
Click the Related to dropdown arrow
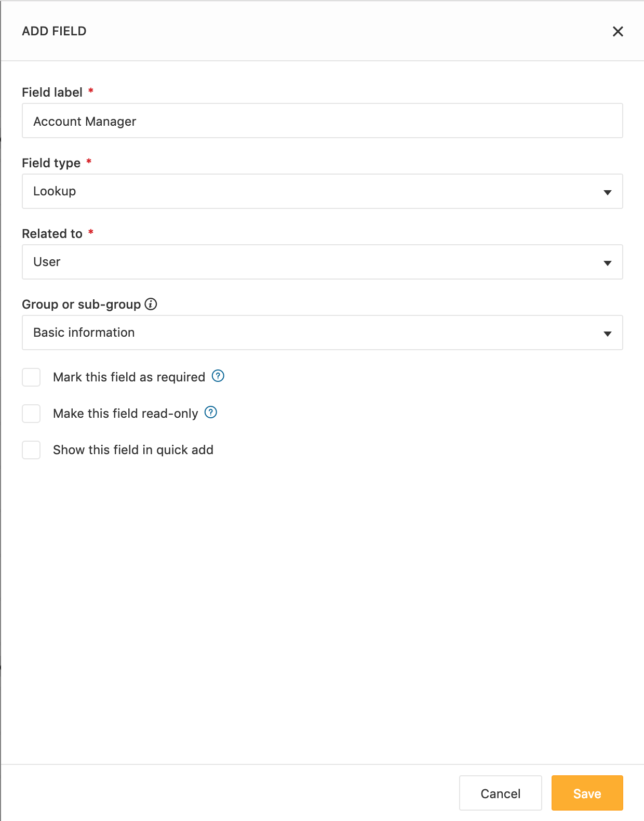607,263
